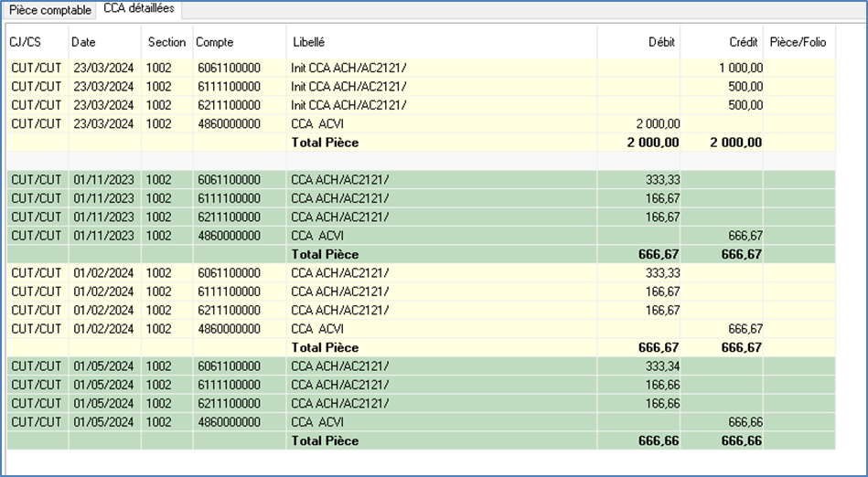This screenshot has height=477, width=868.
Task: Click the Libellé column header
Action: 309,42
